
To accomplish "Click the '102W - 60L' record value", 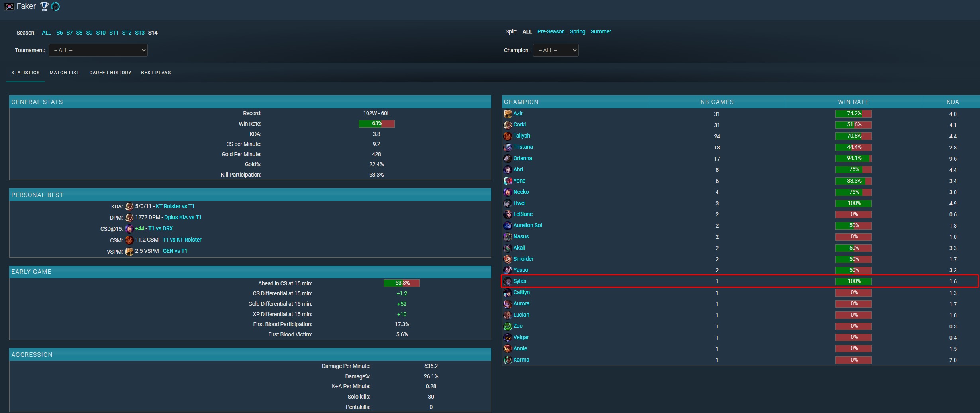I will 376,113.
